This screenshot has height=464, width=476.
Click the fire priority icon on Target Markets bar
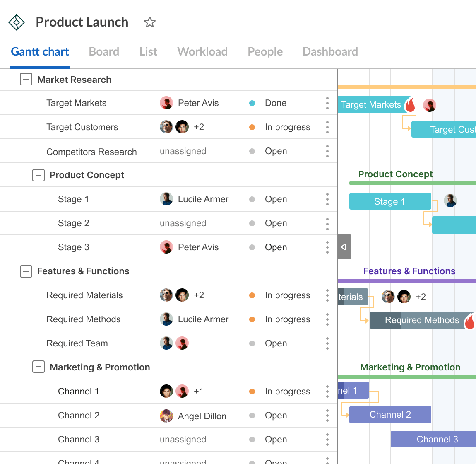(x=410, y=105)
